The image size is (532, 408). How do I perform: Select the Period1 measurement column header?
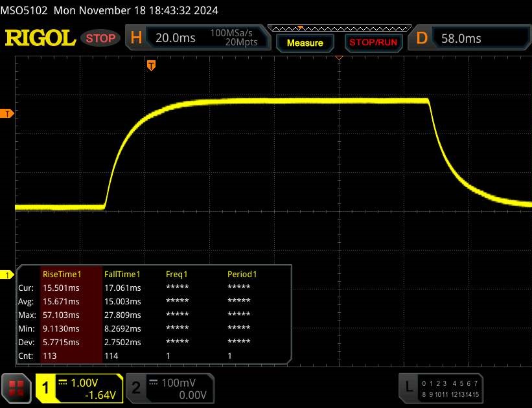242,274
